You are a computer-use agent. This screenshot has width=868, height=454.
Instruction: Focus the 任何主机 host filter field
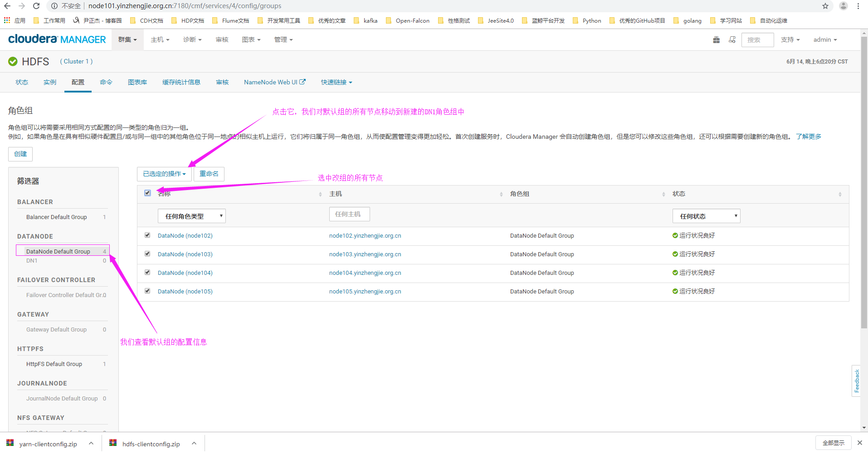tap(350, 214)
